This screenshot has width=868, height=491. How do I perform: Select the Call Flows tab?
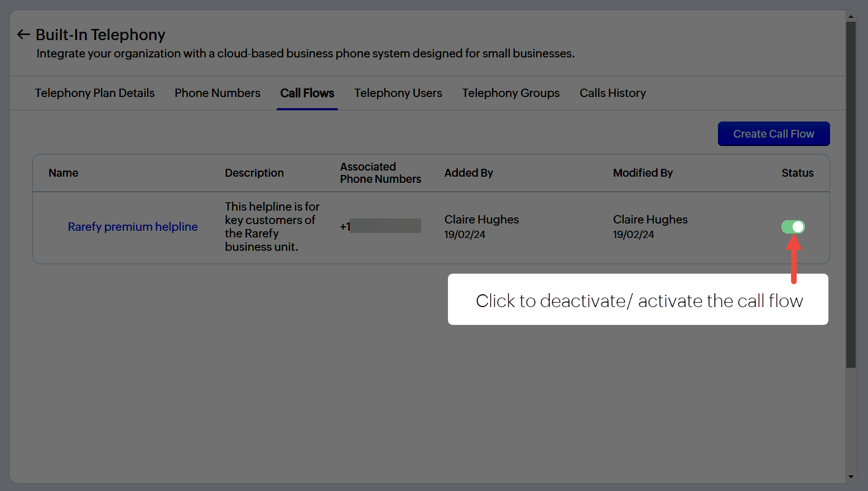(307, 93)
